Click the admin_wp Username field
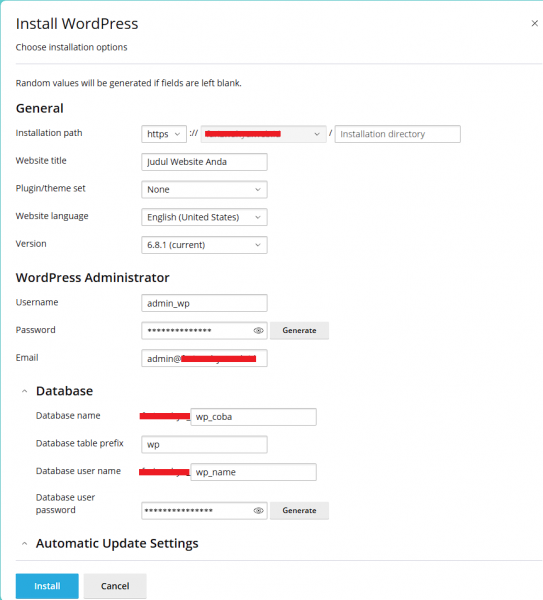The width and height of the screenshot is (543, 600). tap(204, 303)
